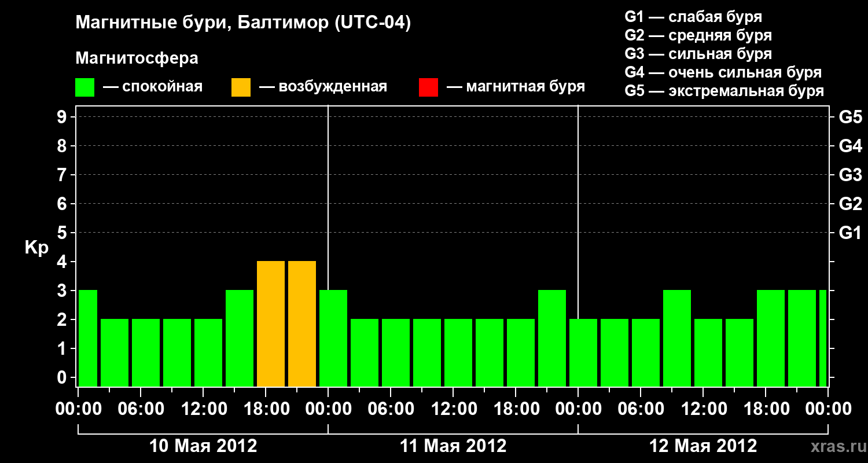Click the '12 Мая 2012' date label
Viewport: 868px width, 463px height.
(x=703, y=446)
